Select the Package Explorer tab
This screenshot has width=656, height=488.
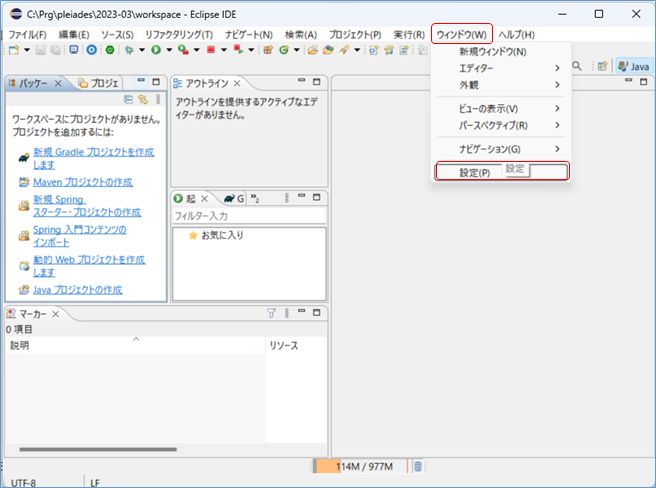[34, 83]
